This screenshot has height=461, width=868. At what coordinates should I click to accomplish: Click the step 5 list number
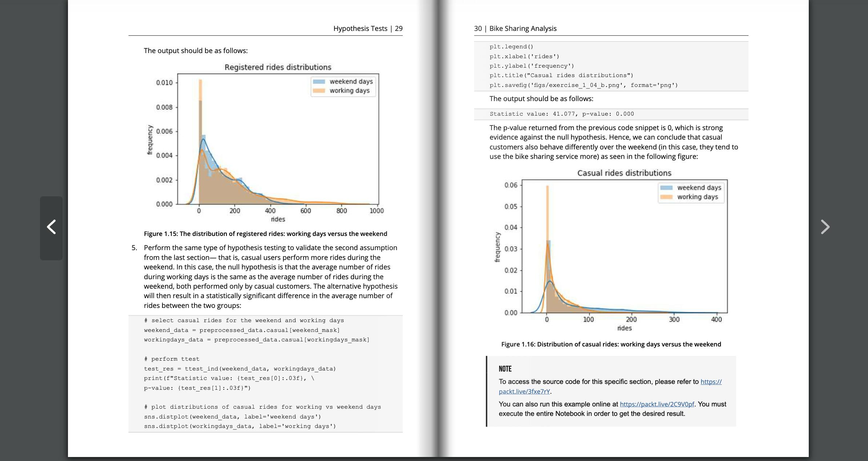click(x=134, y=248)
